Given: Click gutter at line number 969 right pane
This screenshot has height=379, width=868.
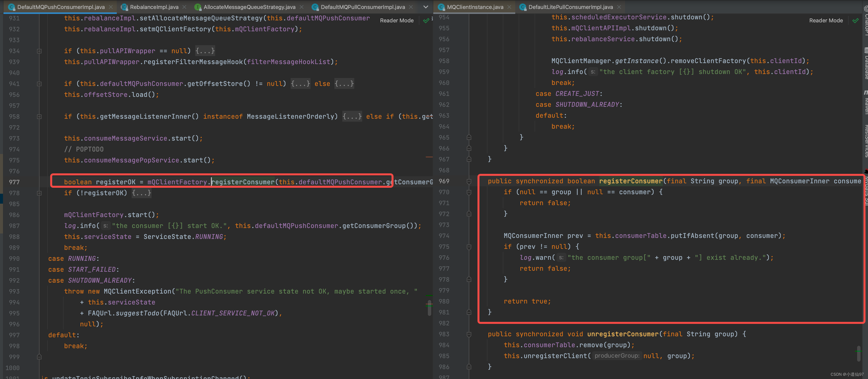Looking at the screenshot, I should (444, 181).
